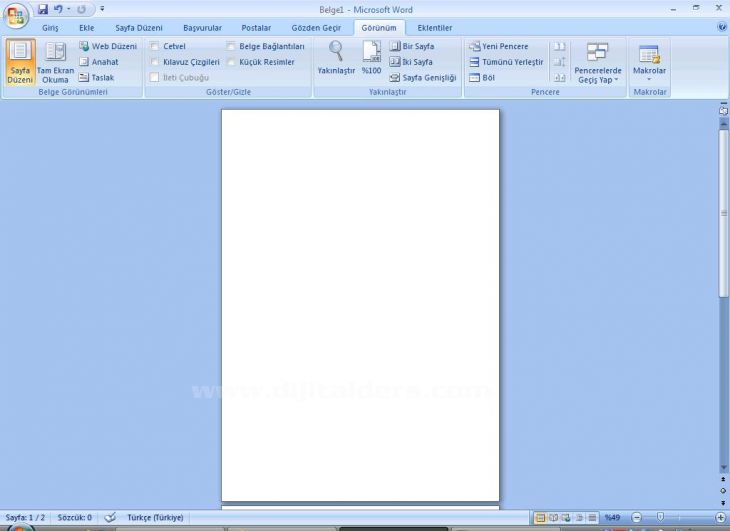Viewport: 730px width, 531px height.
Task: Switch to the Eklentiler tab
Action: (435, 28)
